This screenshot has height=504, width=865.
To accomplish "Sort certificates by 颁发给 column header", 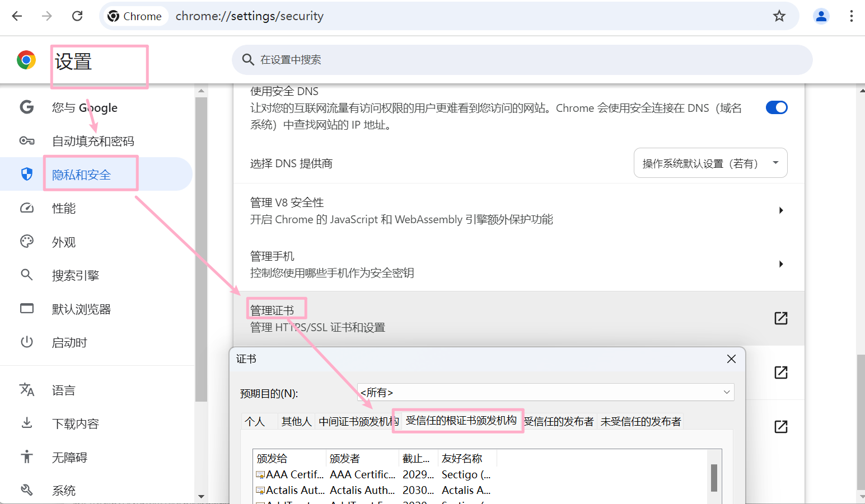I will 289,458.
